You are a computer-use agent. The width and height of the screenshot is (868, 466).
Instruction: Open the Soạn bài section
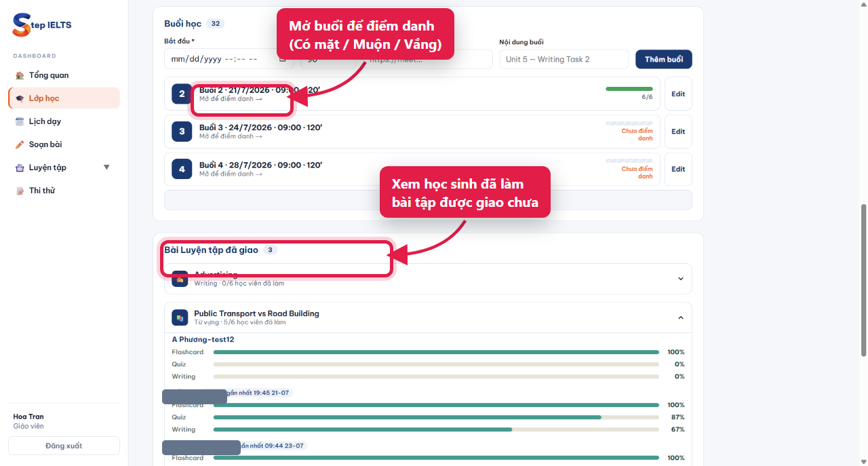pos(64,144)
